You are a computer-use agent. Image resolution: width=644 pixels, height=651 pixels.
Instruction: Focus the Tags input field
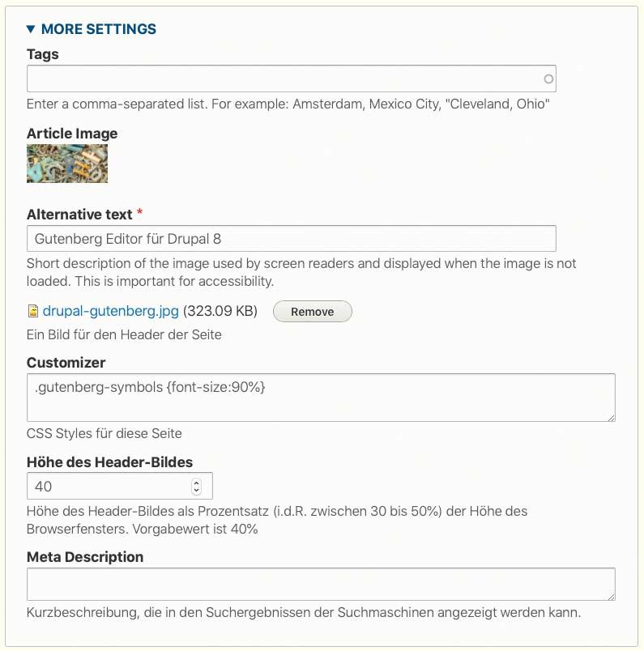[292, 79]
